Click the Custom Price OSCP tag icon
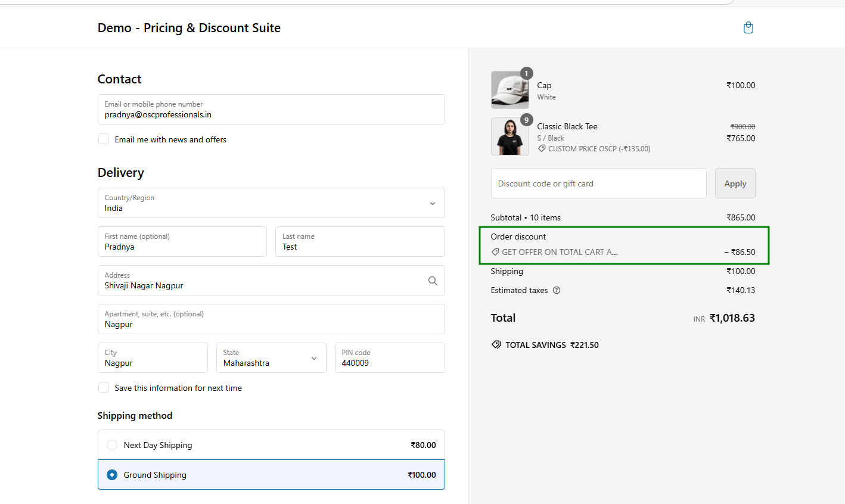Image resolution: width=845 pixels, height=504 pixels. (x=542, y=149)
